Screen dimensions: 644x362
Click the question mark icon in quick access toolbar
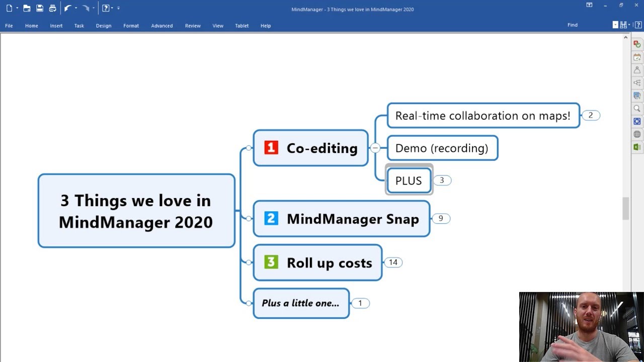[106, 8]
